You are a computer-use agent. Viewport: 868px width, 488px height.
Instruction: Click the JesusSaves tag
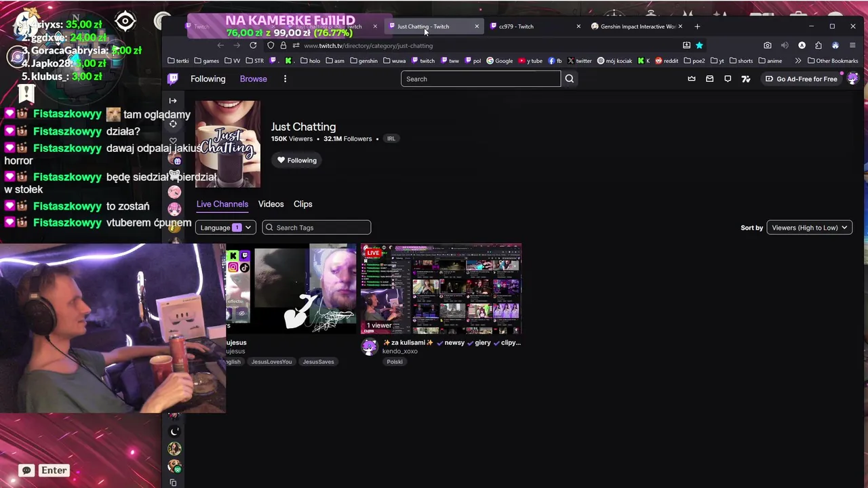pyautogui.click(x=318, y=362)
